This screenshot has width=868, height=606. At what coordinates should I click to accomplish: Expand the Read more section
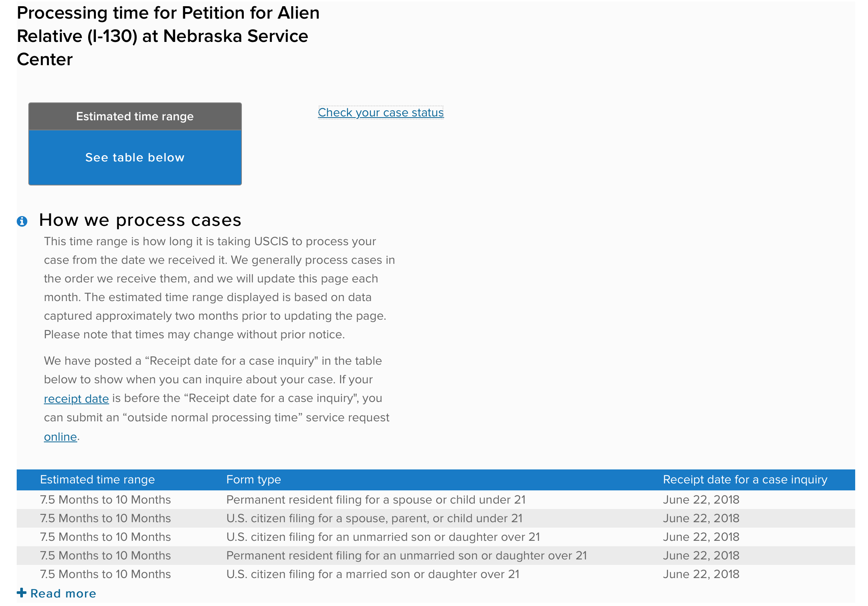57,593
